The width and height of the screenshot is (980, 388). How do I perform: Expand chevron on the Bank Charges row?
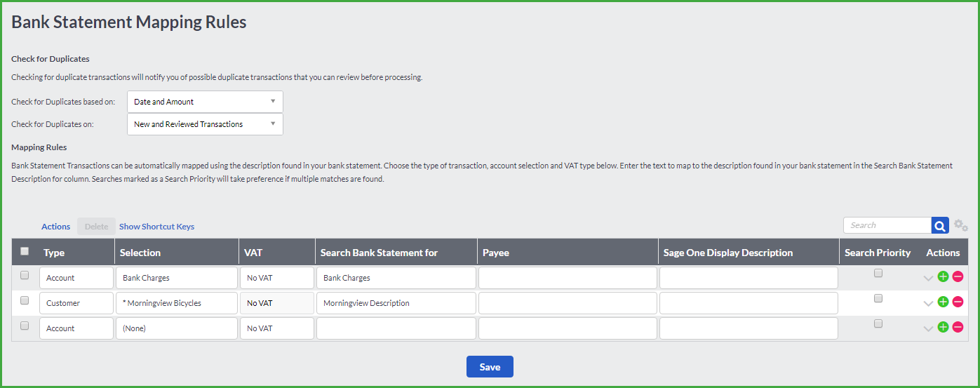929,278
